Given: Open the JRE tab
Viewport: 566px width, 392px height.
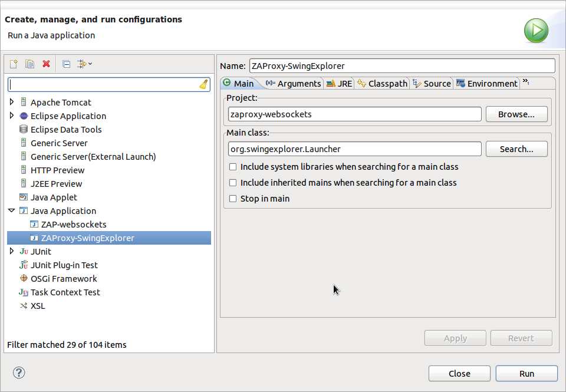Looking at the screenshot, I should [339, 83].
